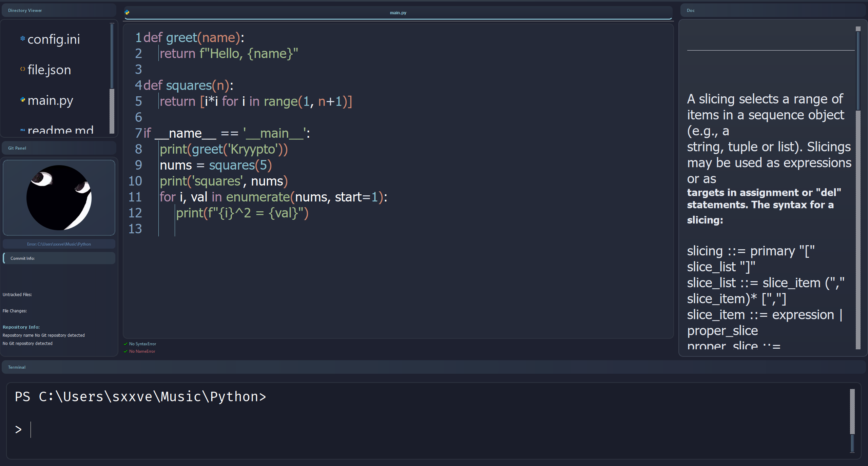Click the black circle avatar image
This screenshot has height=466, width=868.
[x=59, y=198]
